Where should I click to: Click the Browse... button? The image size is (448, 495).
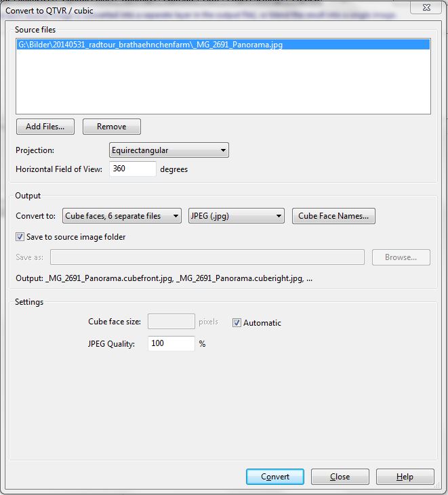(401, 257)
